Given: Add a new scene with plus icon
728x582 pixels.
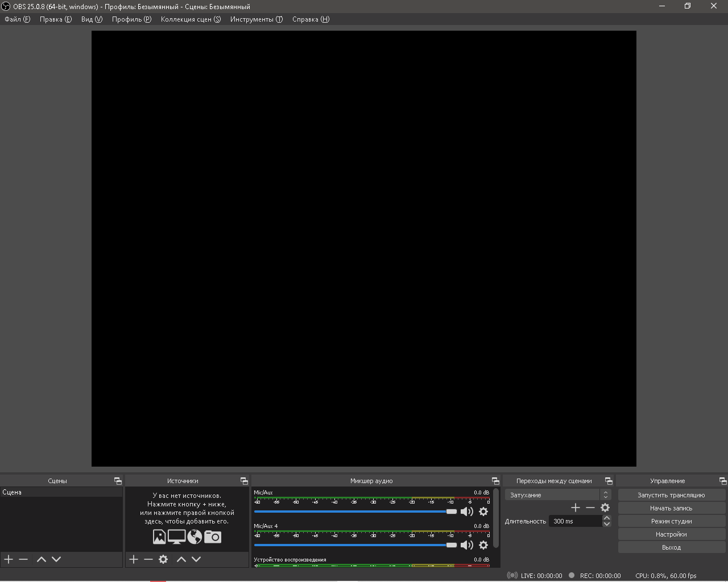Looking at the screenshot, I should (9, 559).
